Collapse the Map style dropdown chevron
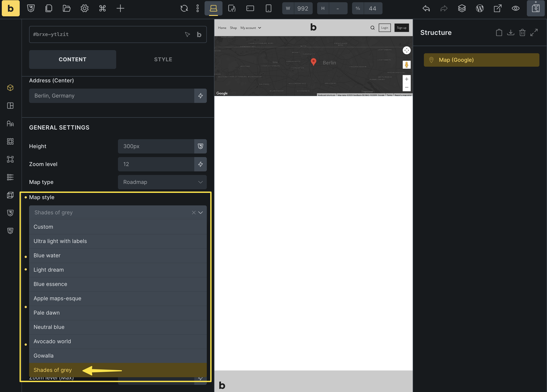 [201, 212]
